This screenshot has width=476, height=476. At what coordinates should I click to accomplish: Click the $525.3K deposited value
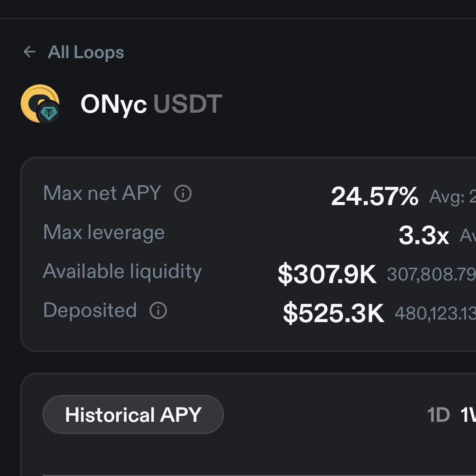(x=333, y=313)
